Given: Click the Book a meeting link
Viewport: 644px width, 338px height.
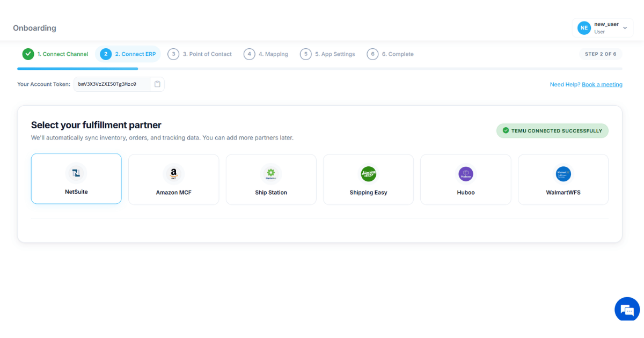Looking at the screenshot, I should point(602,84).
